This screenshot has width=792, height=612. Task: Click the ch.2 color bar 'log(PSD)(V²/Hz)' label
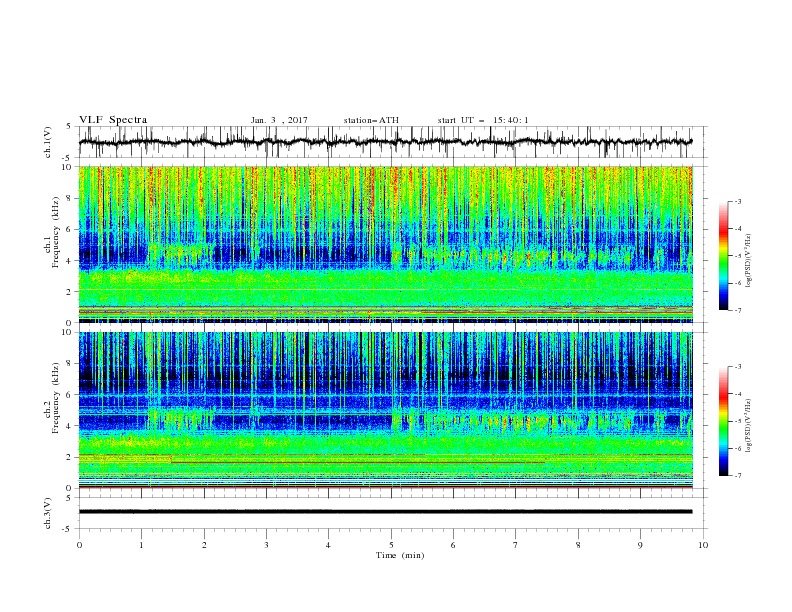(749, 425)
